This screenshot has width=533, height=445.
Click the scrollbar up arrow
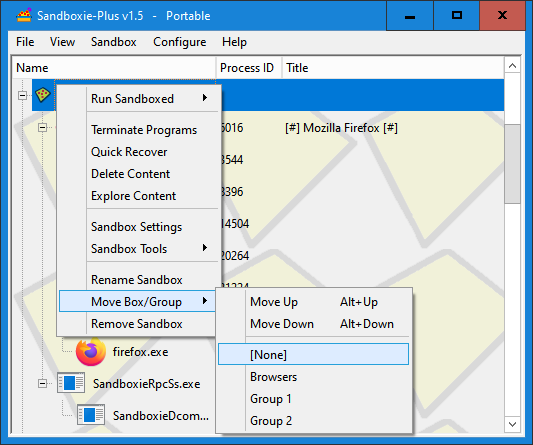tap(513, 66)
